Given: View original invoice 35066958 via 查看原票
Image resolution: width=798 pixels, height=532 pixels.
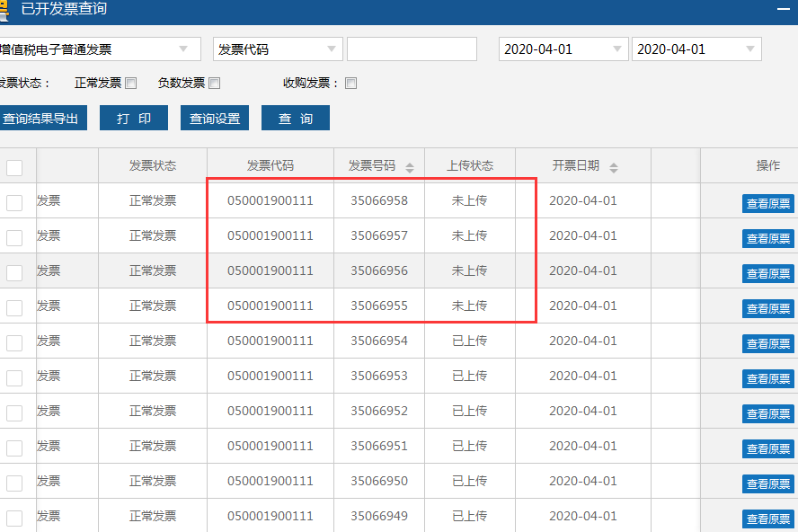Looking at the screenshot, I should click(768, 203).
